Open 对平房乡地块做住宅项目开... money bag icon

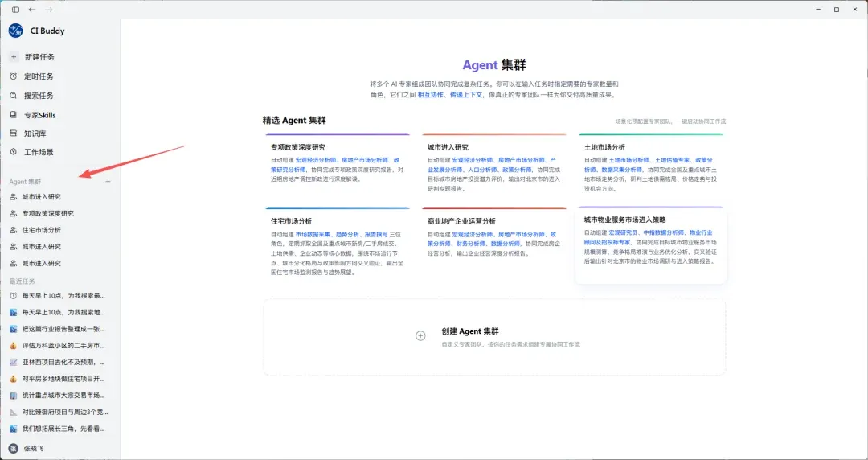(x=14, y=379)
